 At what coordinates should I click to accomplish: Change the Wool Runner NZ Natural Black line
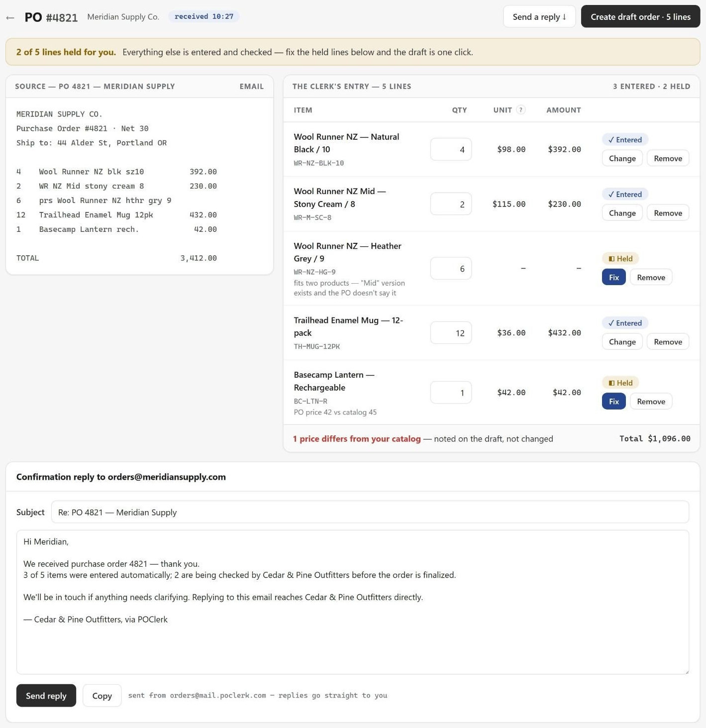click(622, 158)
